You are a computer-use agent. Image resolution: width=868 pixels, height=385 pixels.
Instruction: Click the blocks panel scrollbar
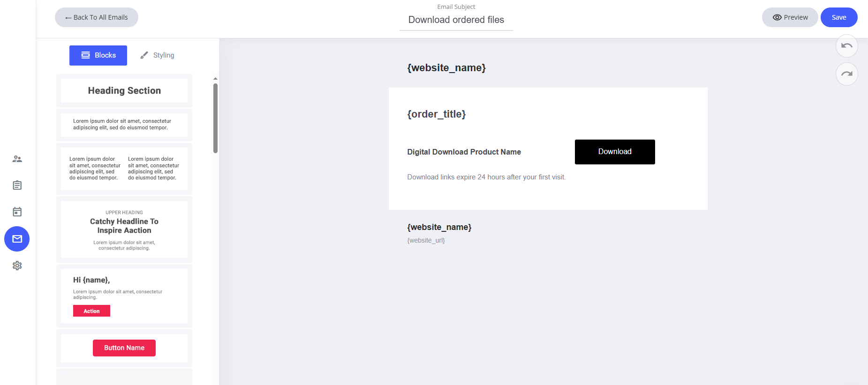(215, 118)
